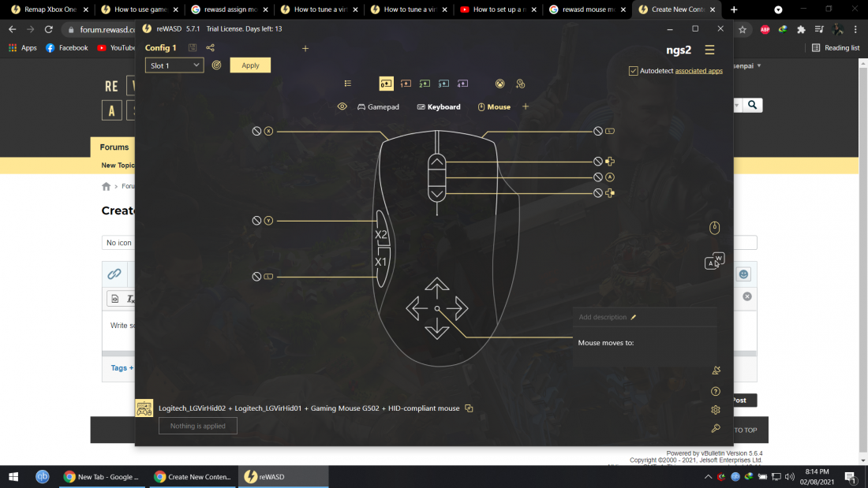Open the Chrome tab search dropdown arrow
868x488 pixels.
[778, 9]
